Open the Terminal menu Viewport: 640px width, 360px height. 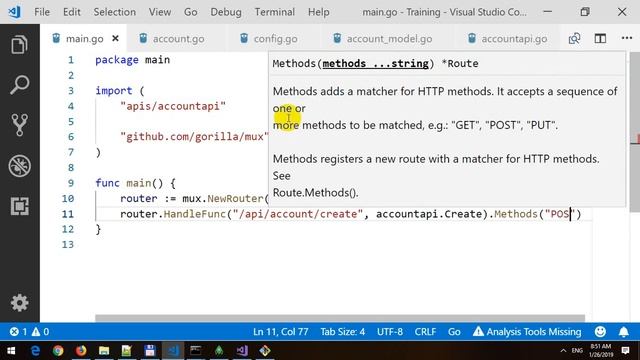[275, 12]
